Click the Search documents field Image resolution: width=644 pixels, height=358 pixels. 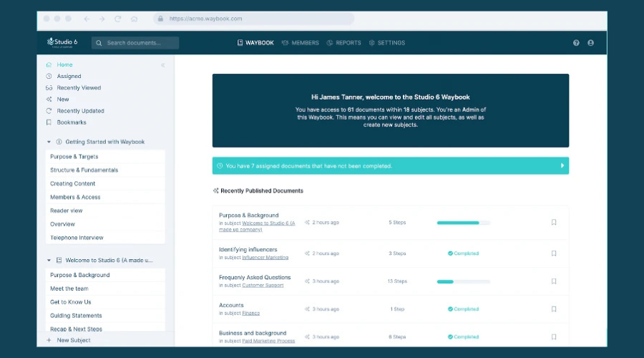pyautogui.click(x=135, y=43)
